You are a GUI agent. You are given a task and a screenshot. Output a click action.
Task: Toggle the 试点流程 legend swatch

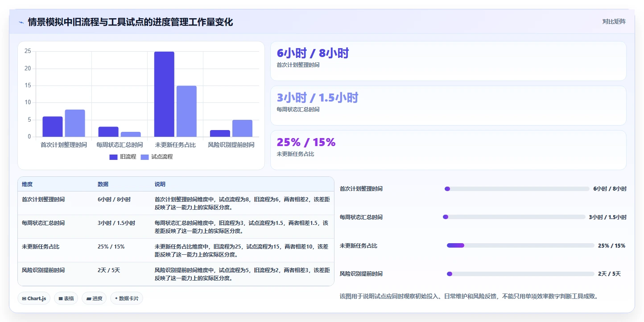[144, 157]
